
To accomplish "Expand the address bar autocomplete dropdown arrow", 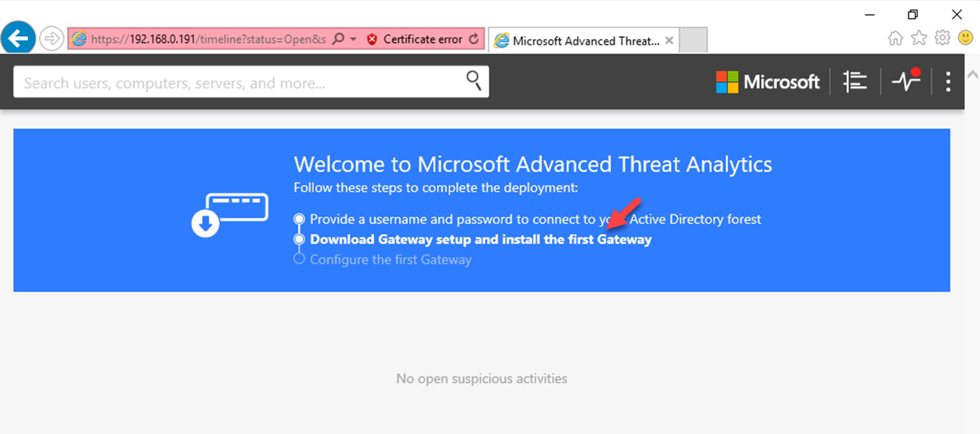I will (353, 39).
